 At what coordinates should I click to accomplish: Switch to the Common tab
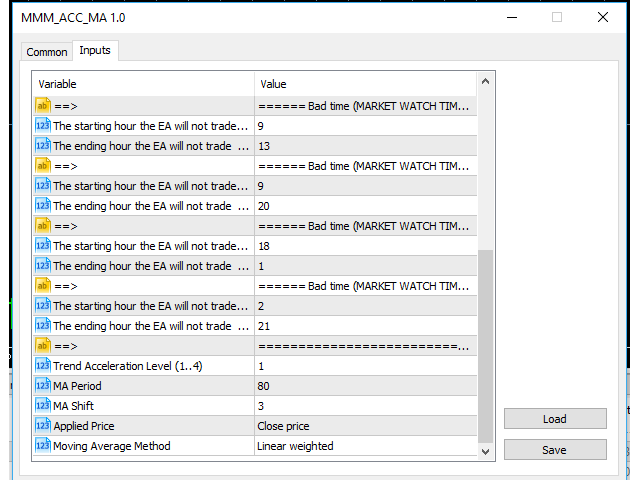(47, 52)
